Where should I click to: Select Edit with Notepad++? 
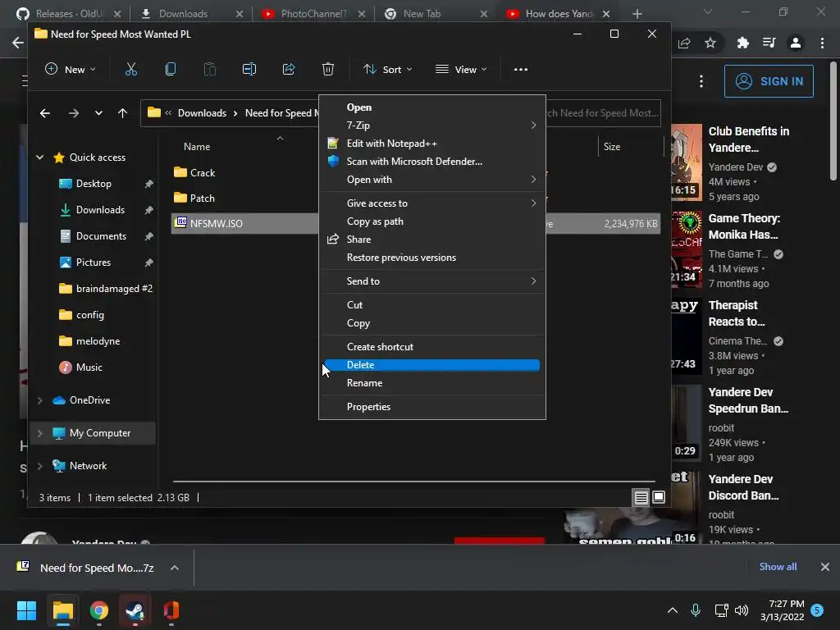tap(432, 144)
